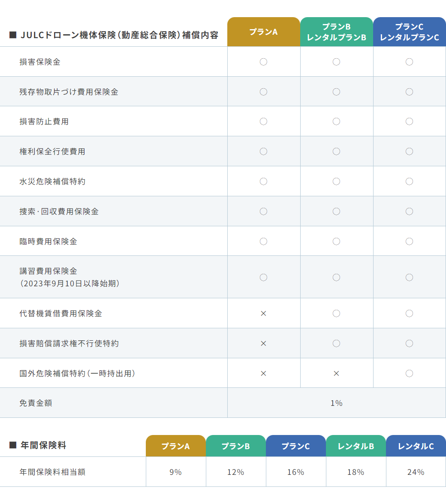Click the × mark for 損害賠償請求権不行使特約 under プランA

click(263, 343)
